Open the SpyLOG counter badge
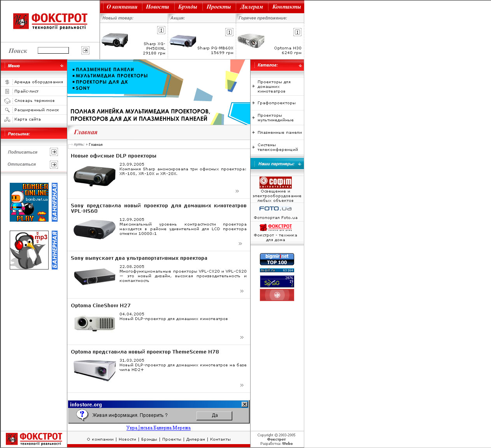The height and width of the screenshot is (448, 491). click(x=277, y=282)
